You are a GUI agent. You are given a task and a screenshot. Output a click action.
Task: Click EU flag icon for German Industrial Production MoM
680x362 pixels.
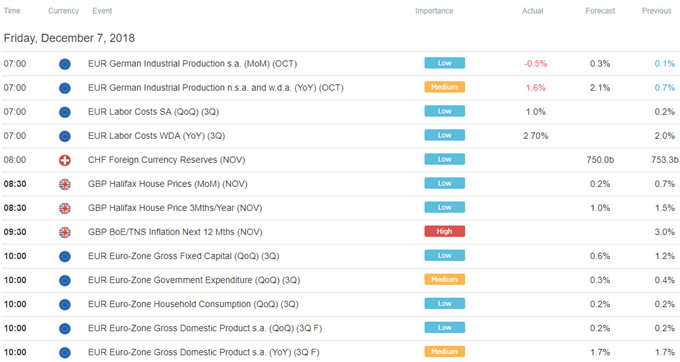[65, 64]
